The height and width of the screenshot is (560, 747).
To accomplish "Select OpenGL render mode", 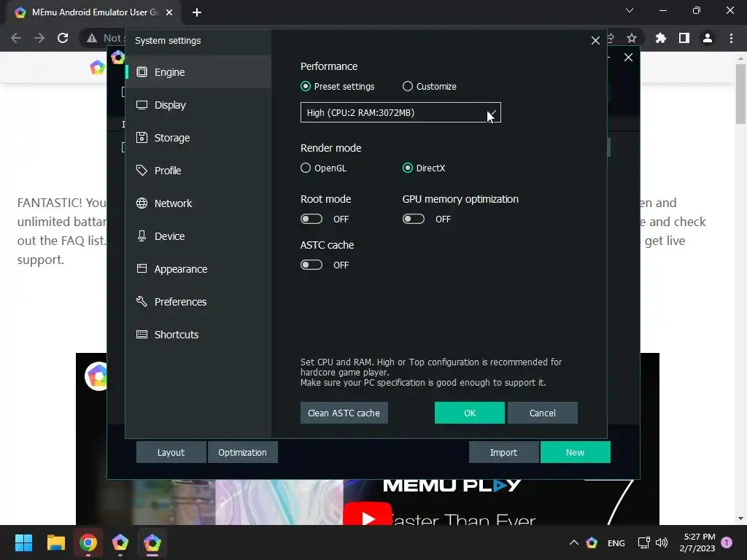I will pyautogui.click(x=306, y=168).
